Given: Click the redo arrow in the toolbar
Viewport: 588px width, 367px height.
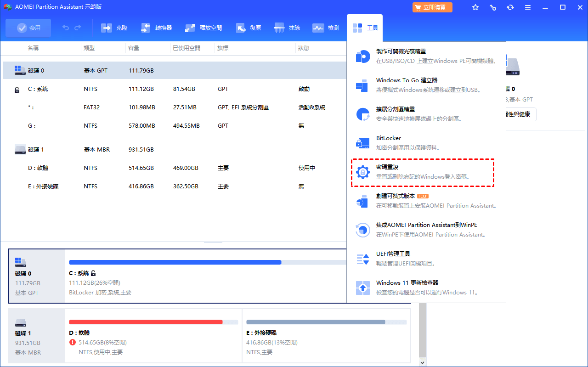Looking at the screenshot, I should tap(79, 28).
